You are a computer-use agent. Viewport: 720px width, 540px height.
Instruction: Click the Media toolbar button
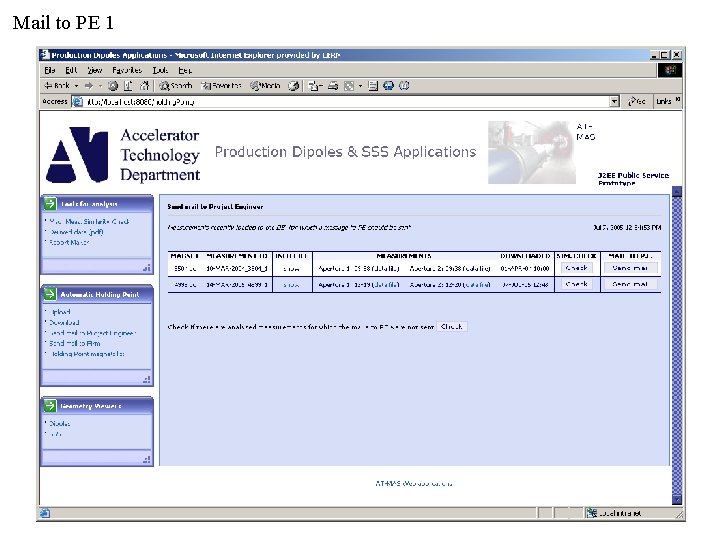tap(265, 86)
